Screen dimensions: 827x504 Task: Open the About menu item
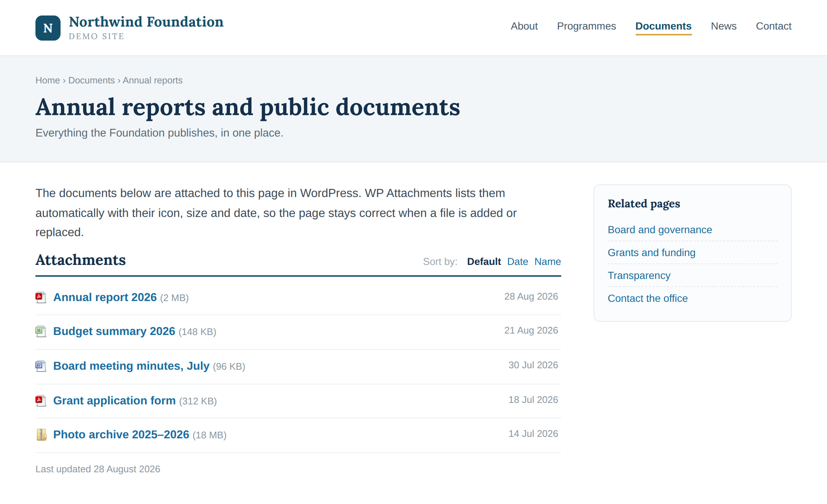[x=524, y=26]
